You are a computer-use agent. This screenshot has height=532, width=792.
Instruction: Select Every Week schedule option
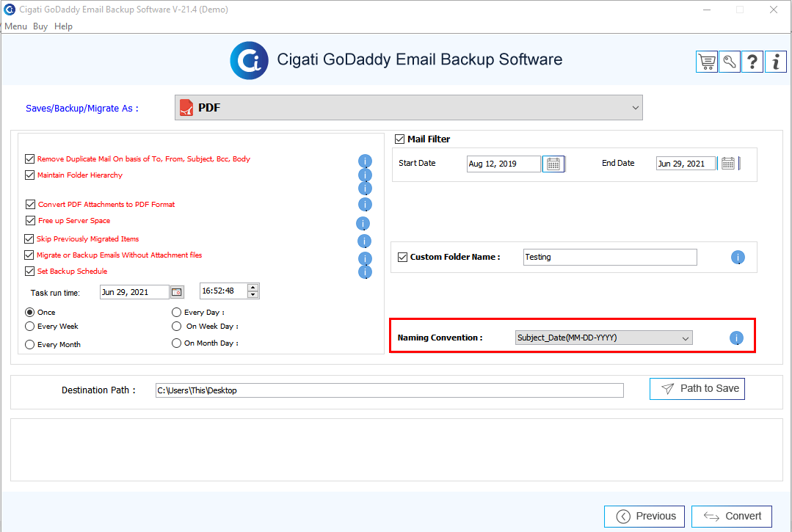point(30,327)
